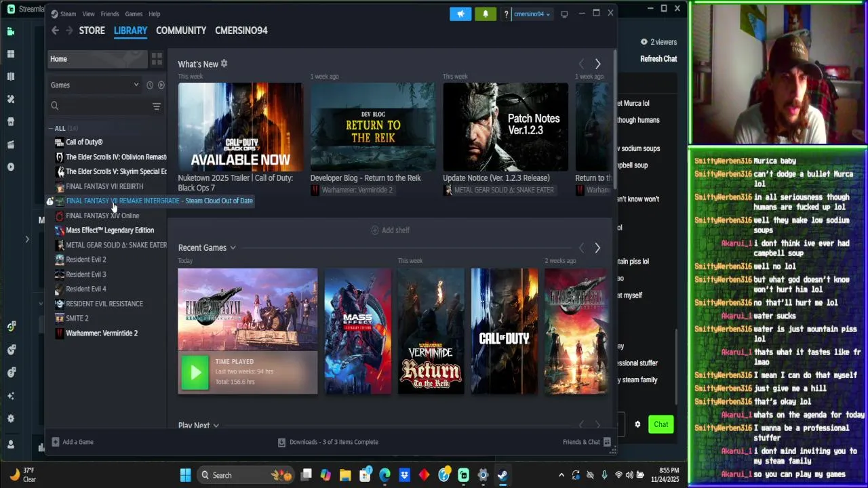Open the Downloads status icon
The image size is (868, 488).
(281, 442)
